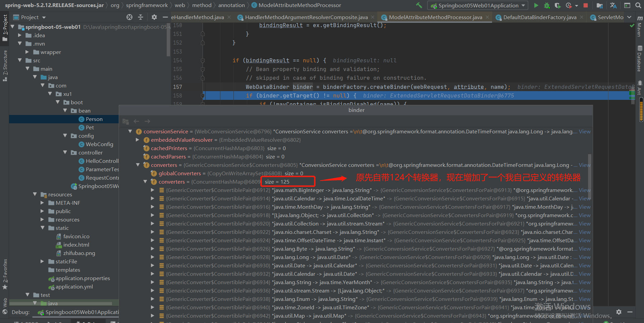Image resolution: width=644 pixels, height=323 pixels.
Task: Open the Project Structure icon in the toolbar
Action: [600, 5]
